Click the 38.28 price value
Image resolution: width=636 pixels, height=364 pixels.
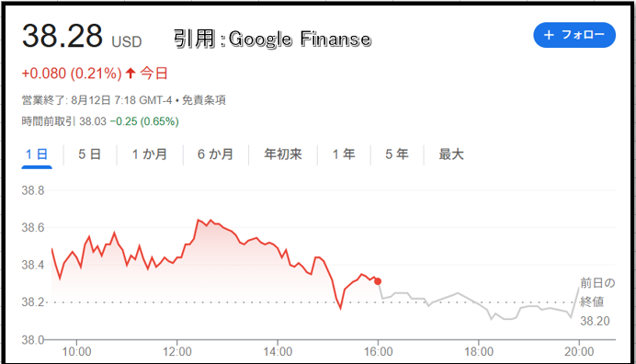(62, 36)
